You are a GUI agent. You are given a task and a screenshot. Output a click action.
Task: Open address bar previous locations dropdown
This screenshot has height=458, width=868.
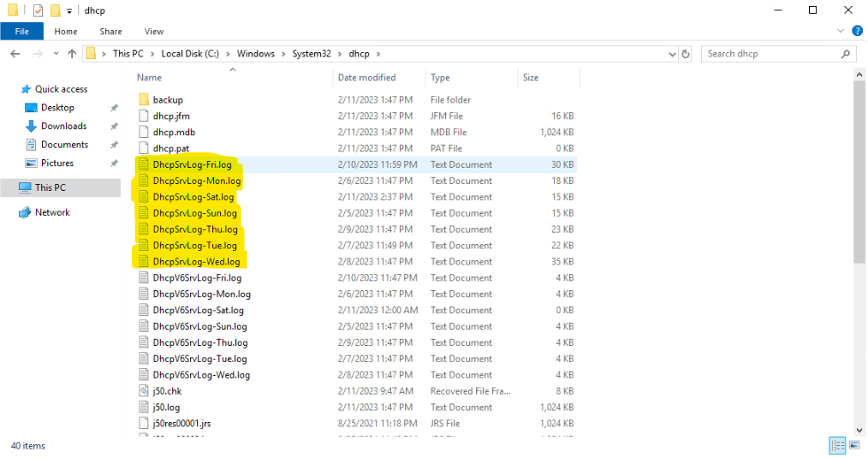coord(672,54)
